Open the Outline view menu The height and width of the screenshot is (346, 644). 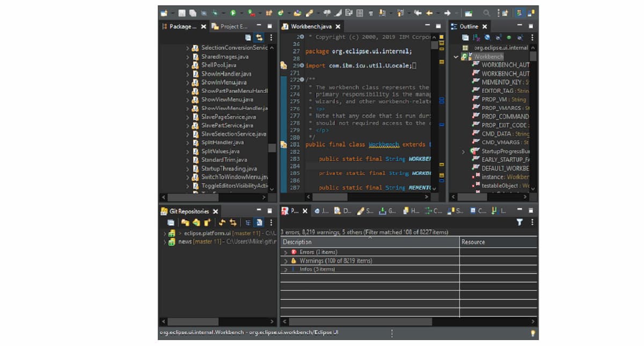tap(532, 38)
